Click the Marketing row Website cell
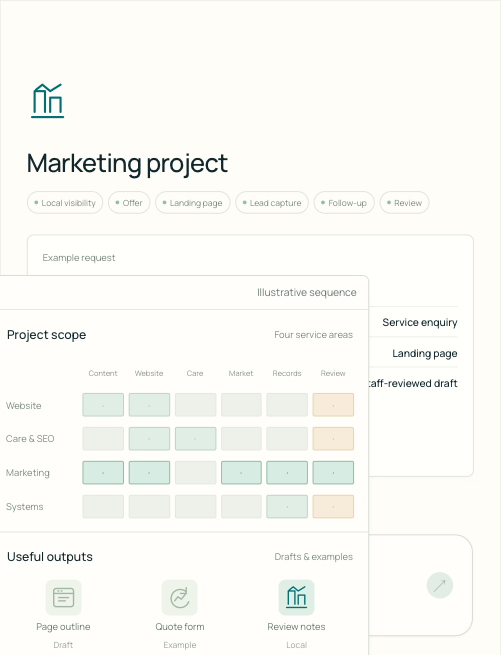The image size is (501, 655). tap(149, 472)
